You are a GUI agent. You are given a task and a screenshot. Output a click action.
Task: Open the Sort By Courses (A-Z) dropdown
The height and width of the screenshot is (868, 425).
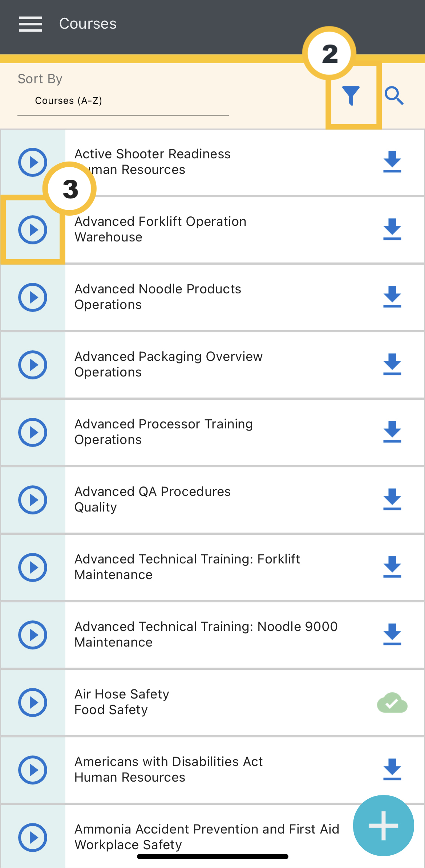coord(123,101)
